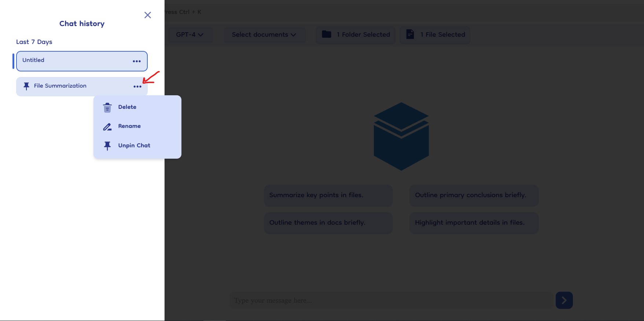This screenshot has height=321, width=644.
Task: Click the pencil Rename icon
Action: [x=107, y=127]
